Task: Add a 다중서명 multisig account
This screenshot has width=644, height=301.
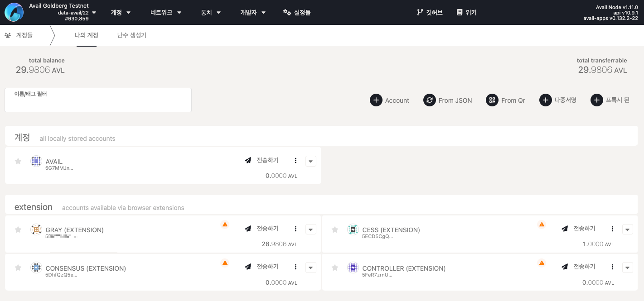Action: click(x=558, y=100)
